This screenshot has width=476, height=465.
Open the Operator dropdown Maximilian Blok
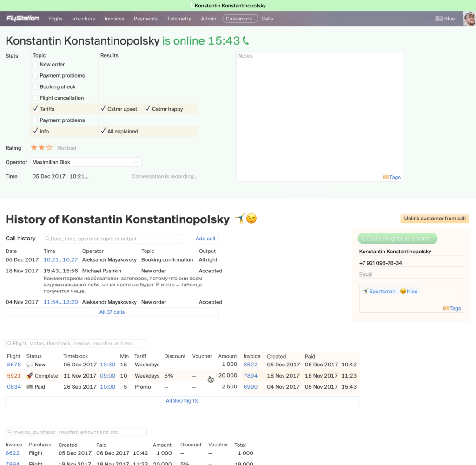(86, 162)
